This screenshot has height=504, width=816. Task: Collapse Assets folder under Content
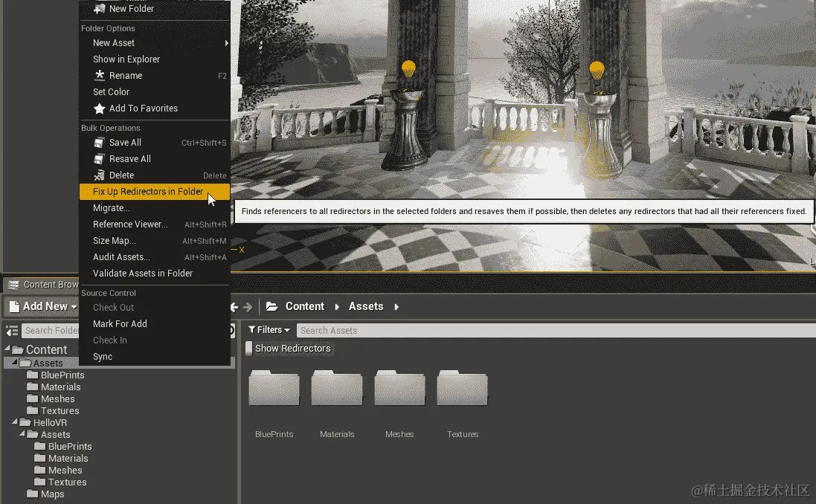coord(15,362)
